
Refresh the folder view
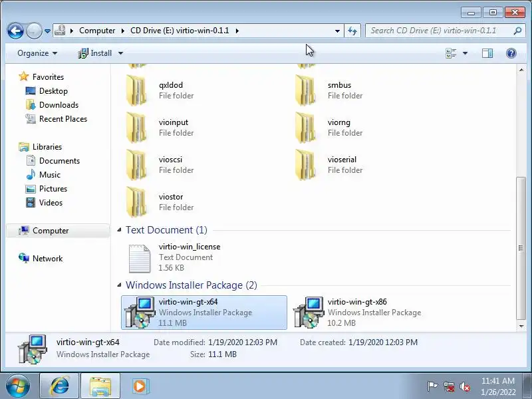click(352, 31)
